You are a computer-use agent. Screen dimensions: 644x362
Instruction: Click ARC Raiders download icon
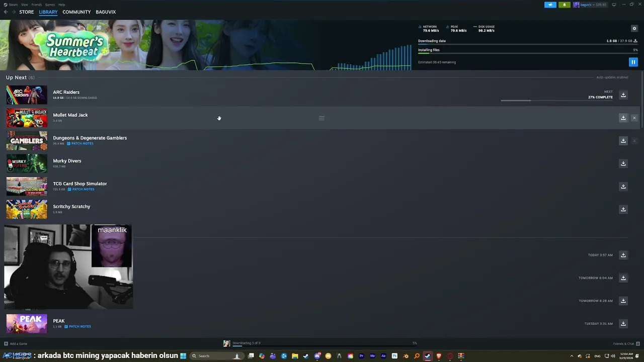point(623,95)
